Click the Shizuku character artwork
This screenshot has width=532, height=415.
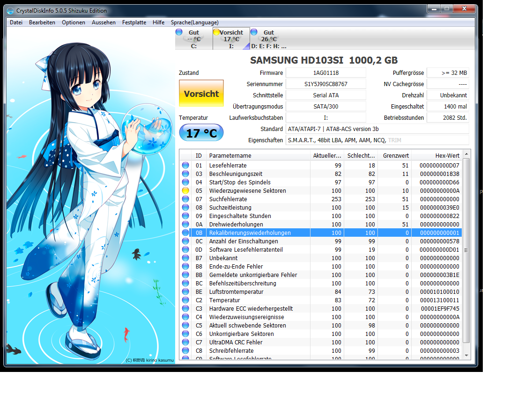click(x=90, y=195)
